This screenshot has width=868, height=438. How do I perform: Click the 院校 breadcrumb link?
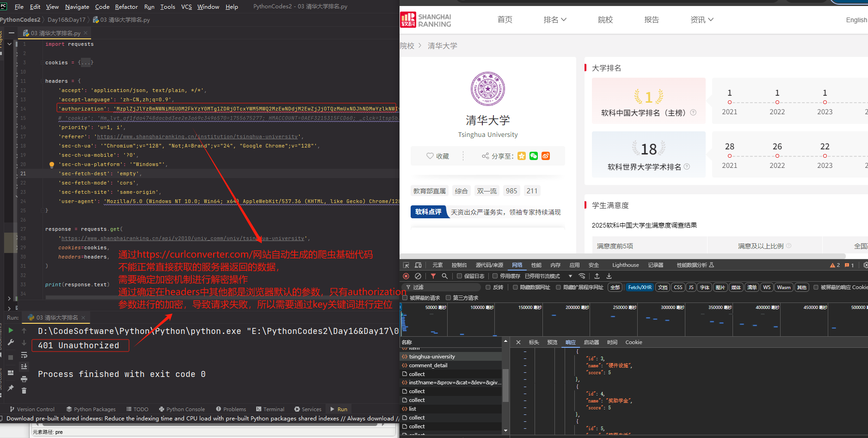click(x=407, y=46)
